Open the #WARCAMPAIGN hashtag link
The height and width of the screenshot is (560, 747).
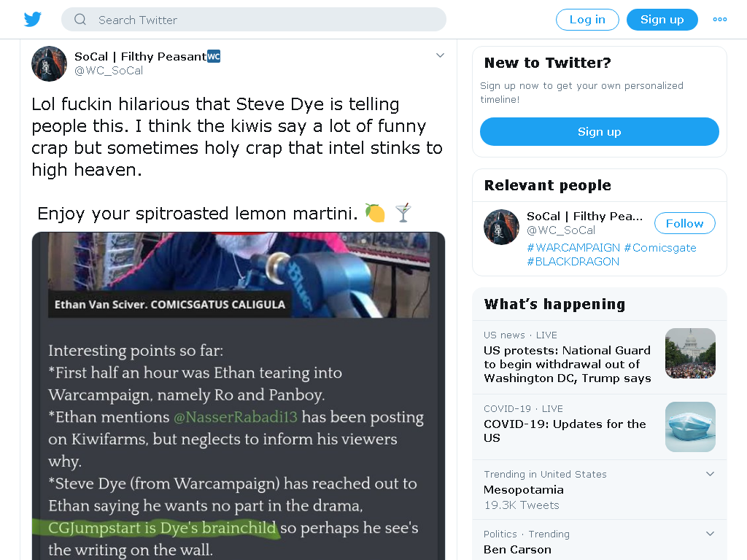[573, 248]
